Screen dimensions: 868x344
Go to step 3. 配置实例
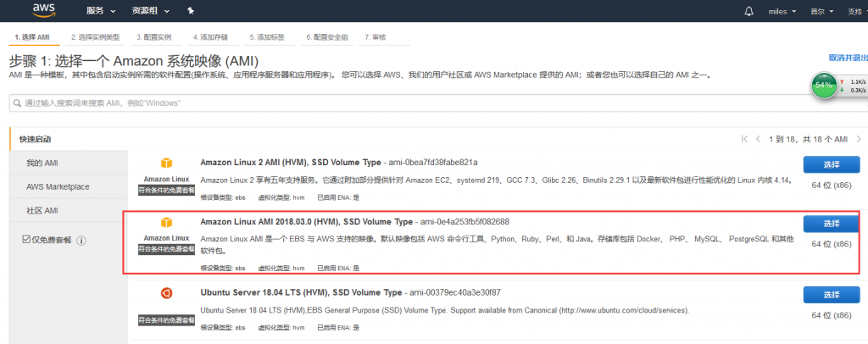(154, 37)
